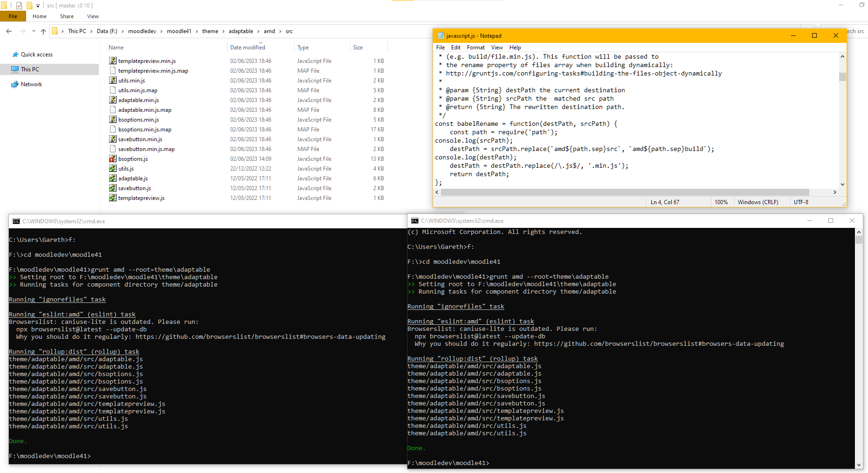Open Notepad View menu

(497, 48)
